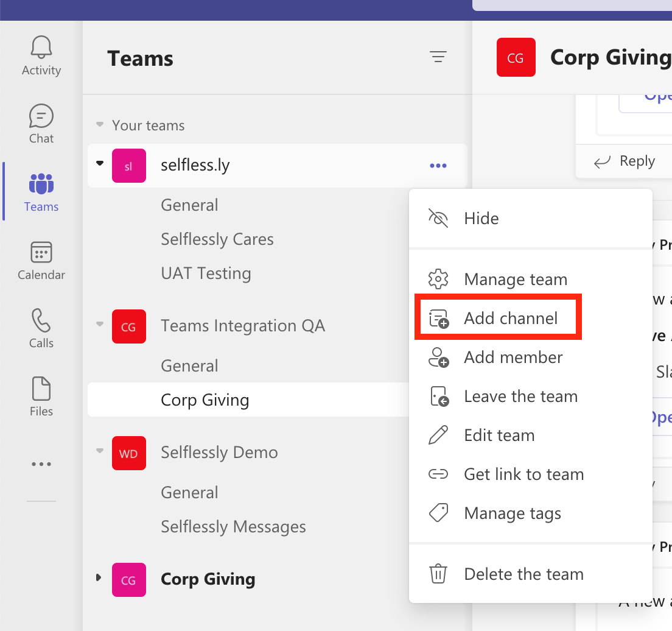
Task: Click the Selflessly Demo WD avatar
Action: point(128,453)
